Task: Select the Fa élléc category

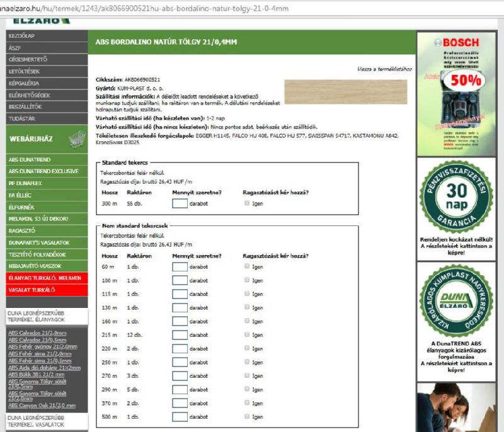Action: tap(47, 195)
